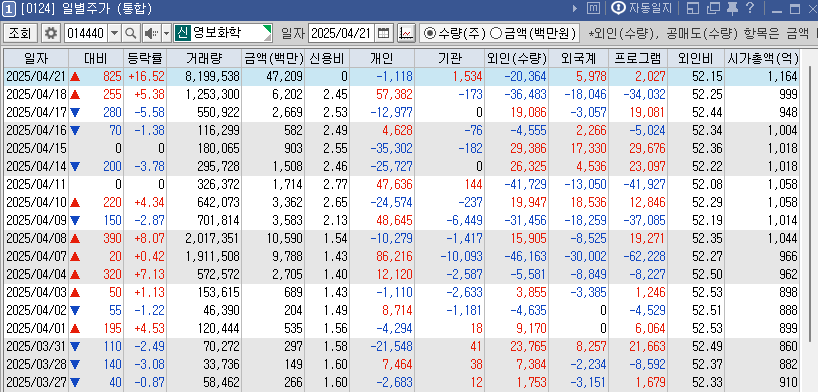
Task: Click the 2025/04/08 date cell
Action: (36, 239)
